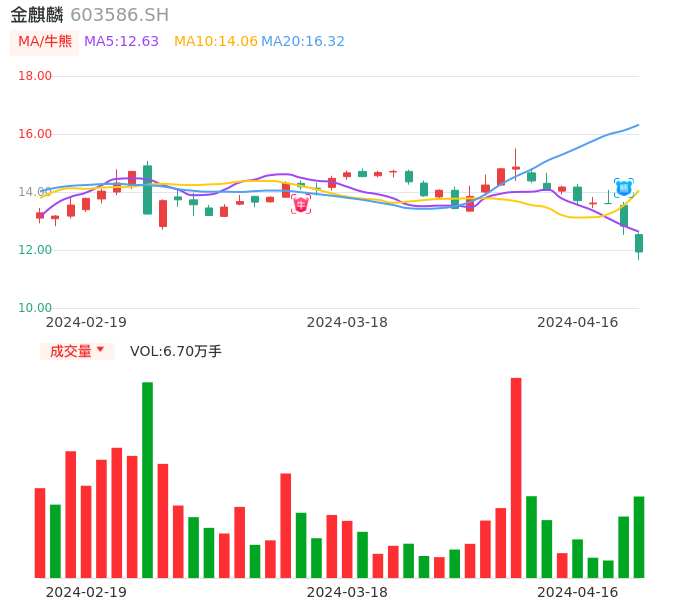Click the first red volume bar on the left

[x=40, y=533]
